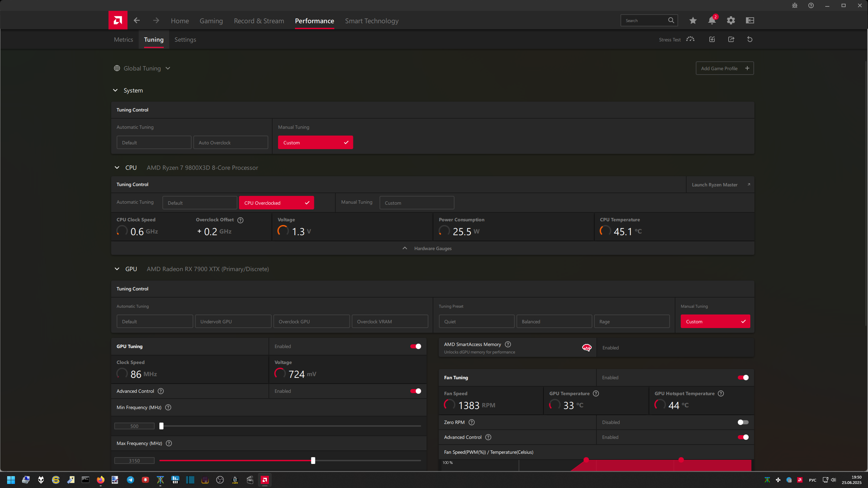This screenshot has width=868, height=488.
Task: Click the Stress Test icon
Action: 690,39
